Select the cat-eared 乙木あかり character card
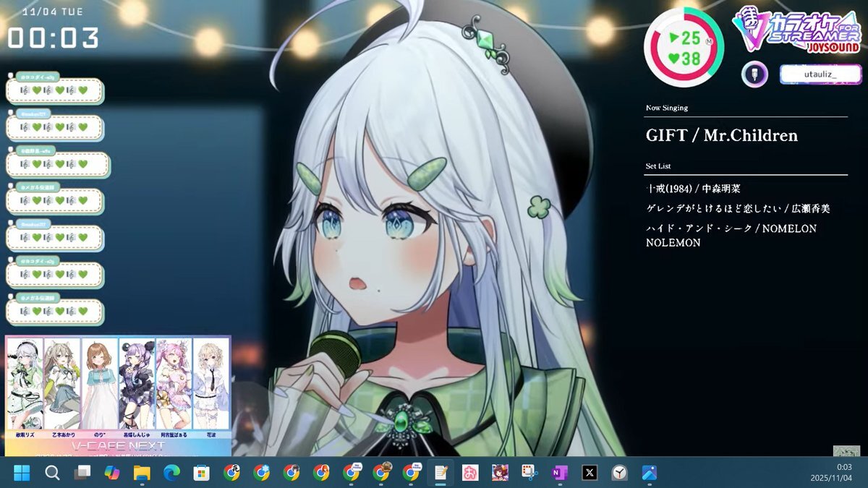 [62, 384]
